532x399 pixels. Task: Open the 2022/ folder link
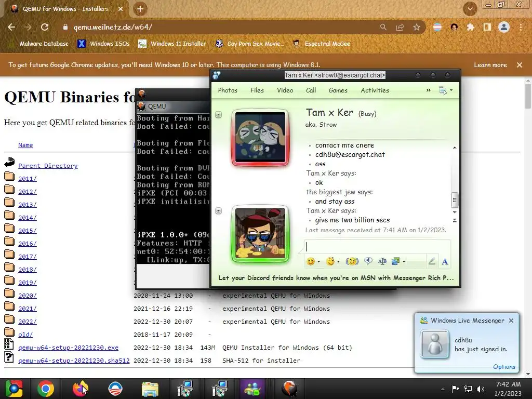pos(28,322)
